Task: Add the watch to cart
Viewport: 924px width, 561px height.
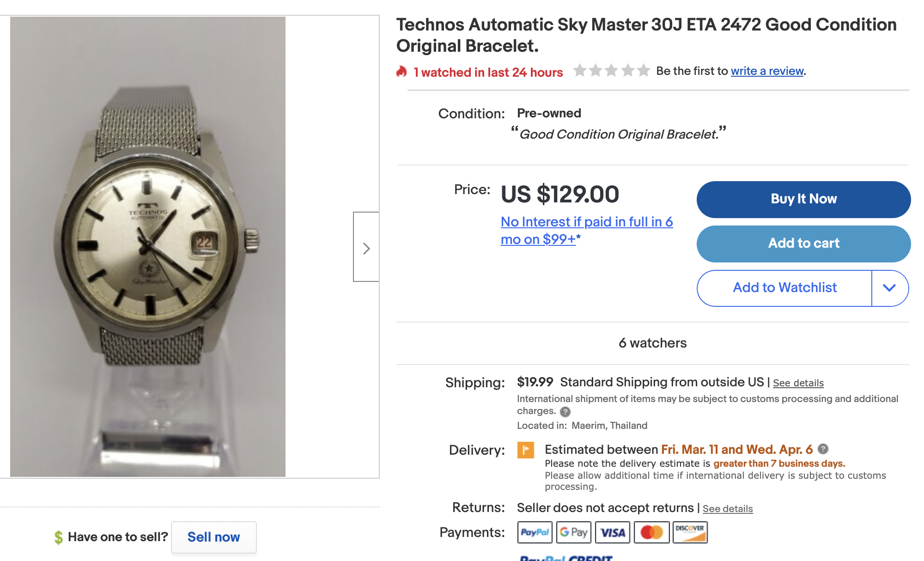Action: (x=803, y=244)
